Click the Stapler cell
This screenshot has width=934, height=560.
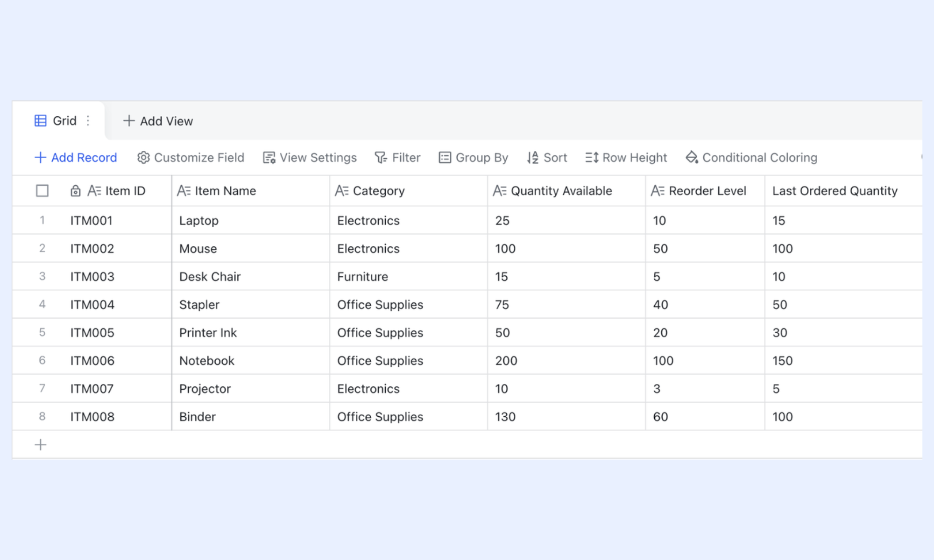[251, 304]
